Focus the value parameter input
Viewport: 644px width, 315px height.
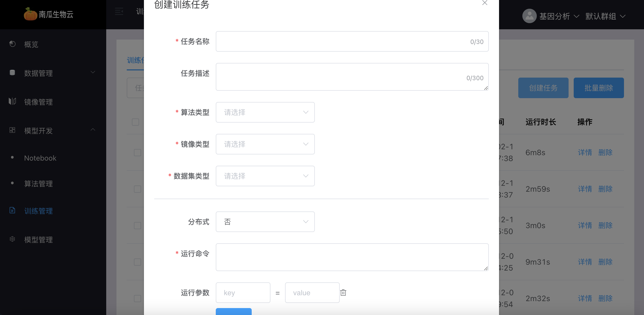click(x=312, y=293)
